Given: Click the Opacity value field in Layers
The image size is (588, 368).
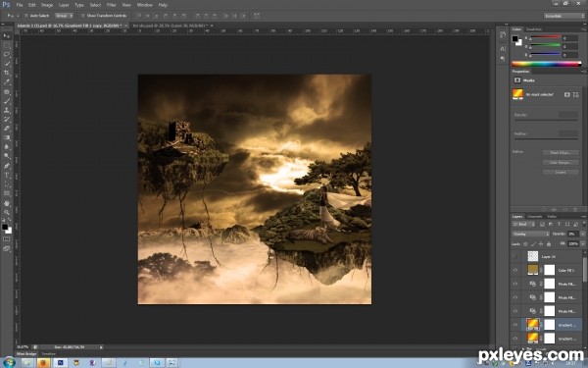Looking at the screenshot, I should pos(572,234).
